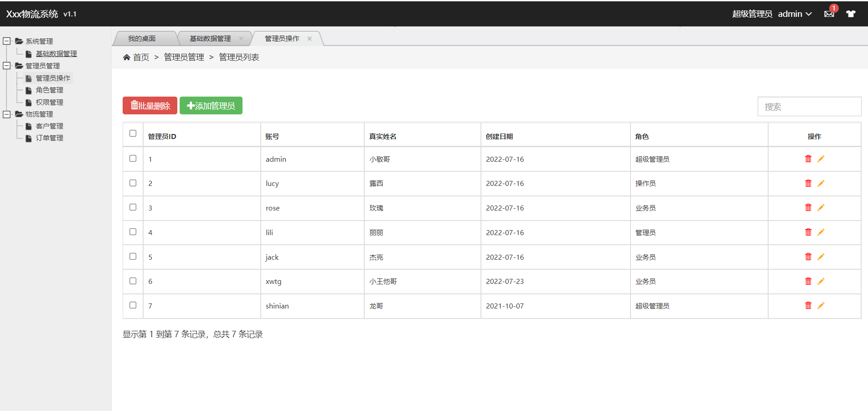Click the 管理员管理 breadcrumb link
Screen dimensions: 868x411
[x=184, y=57]
